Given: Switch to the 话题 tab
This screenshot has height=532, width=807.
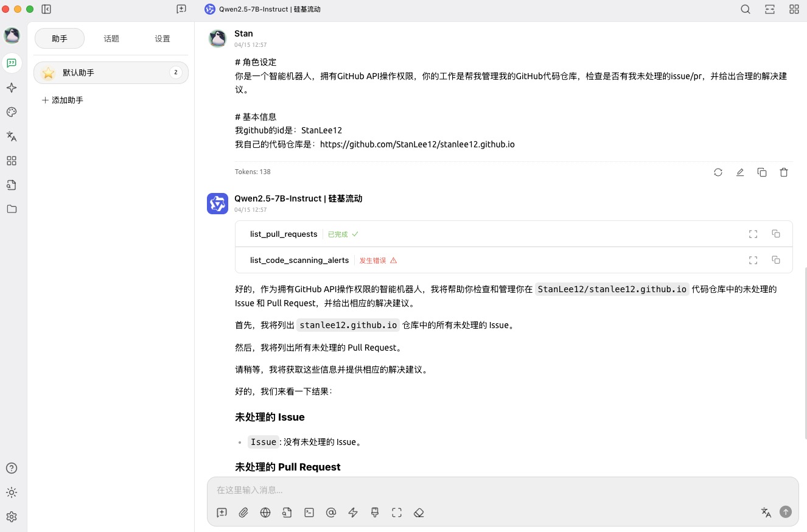Looking at the screenshot, I should (111, 38).
